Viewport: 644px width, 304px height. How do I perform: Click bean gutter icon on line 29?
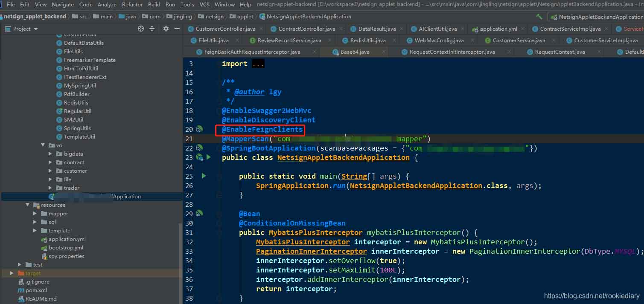199,213
